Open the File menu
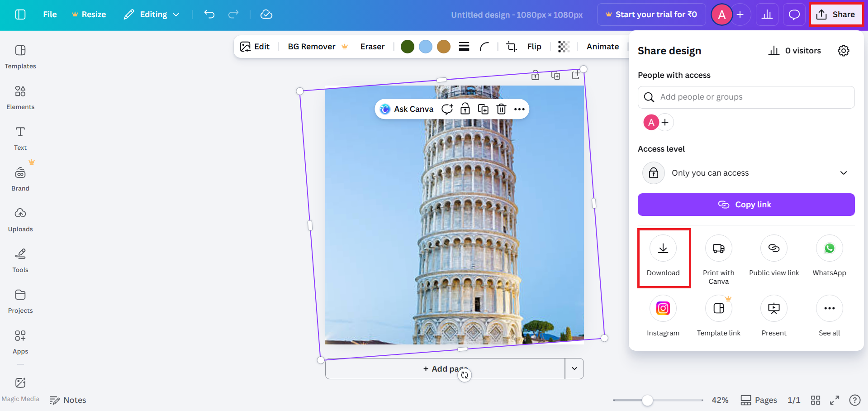The height and width of the screenshot is (411, 868). (x=49, y=14)
